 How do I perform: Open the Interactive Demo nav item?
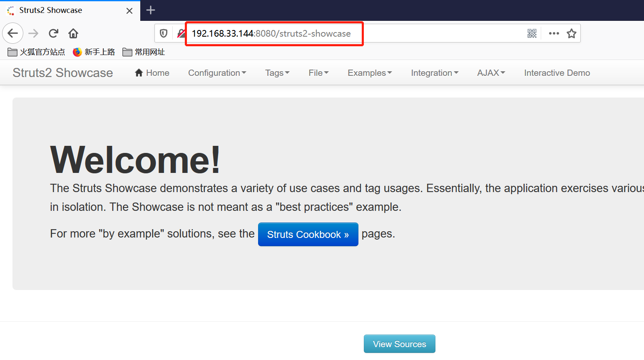[x=557, y=73]
